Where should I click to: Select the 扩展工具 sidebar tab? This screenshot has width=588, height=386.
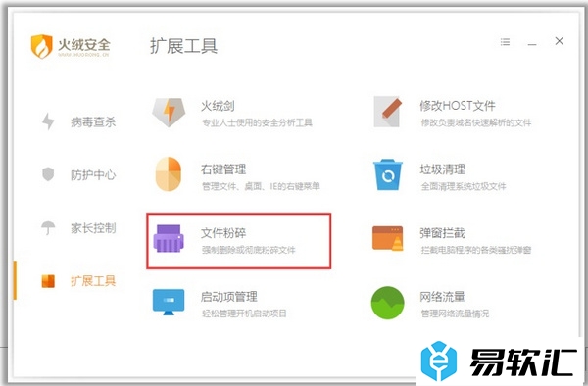(x=93, y=281)
